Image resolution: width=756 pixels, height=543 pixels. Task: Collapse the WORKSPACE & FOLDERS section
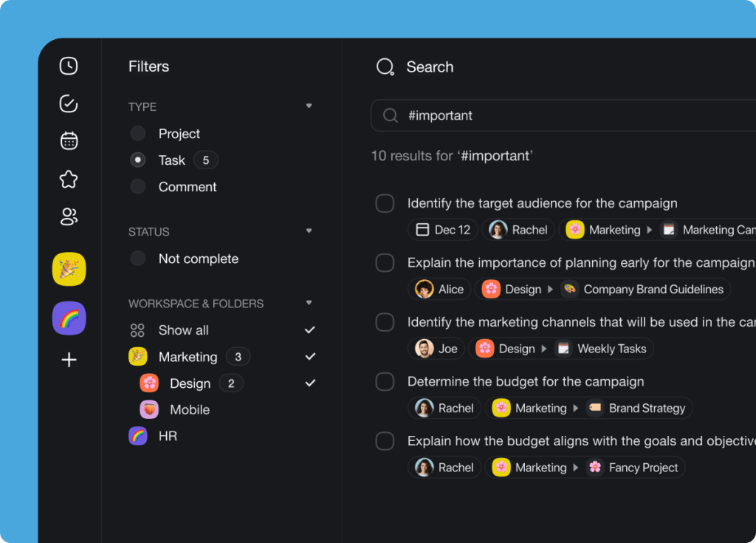coord(309,303)
